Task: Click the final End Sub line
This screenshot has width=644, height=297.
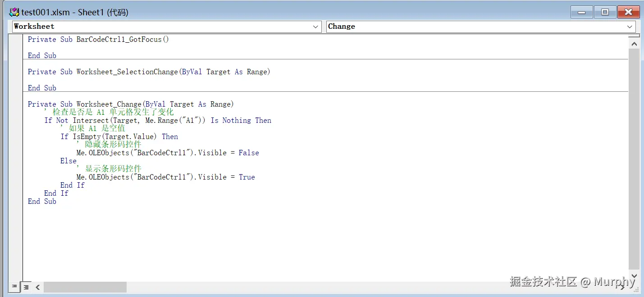Action: click(x=42, y=202)
